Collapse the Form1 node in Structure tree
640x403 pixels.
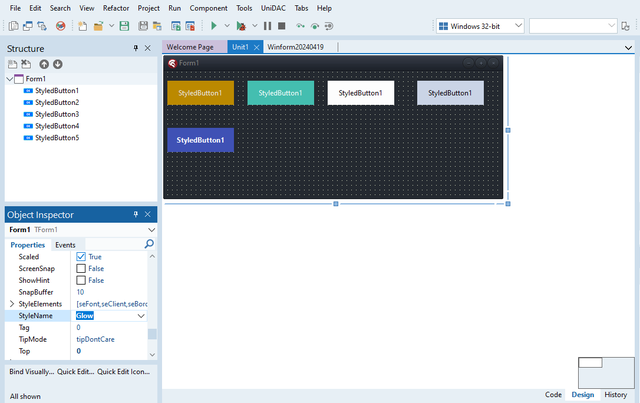click(x=9, y=79)
